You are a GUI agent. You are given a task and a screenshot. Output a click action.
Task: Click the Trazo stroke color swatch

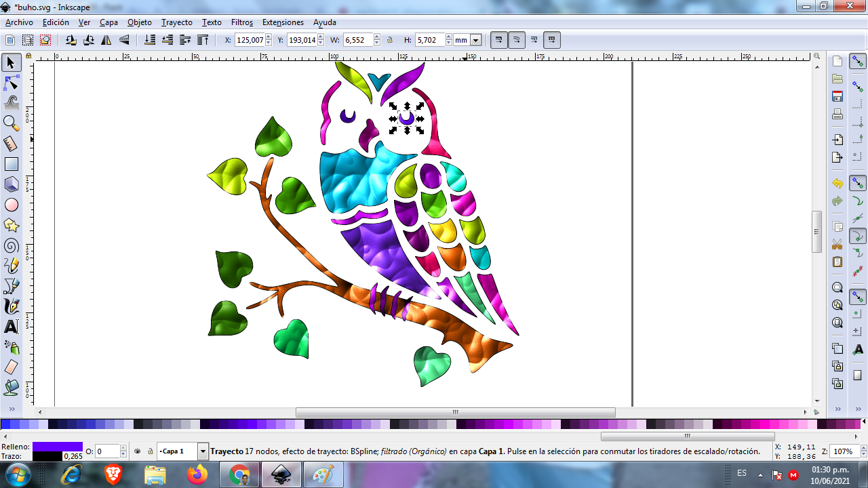click(47, 456)
